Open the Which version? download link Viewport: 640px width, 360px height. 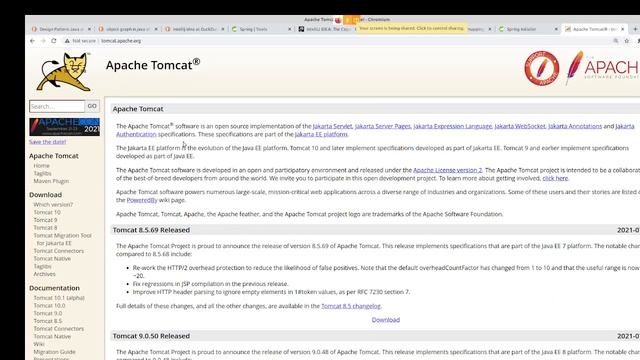pyautogui.click(x=53, y=204)
